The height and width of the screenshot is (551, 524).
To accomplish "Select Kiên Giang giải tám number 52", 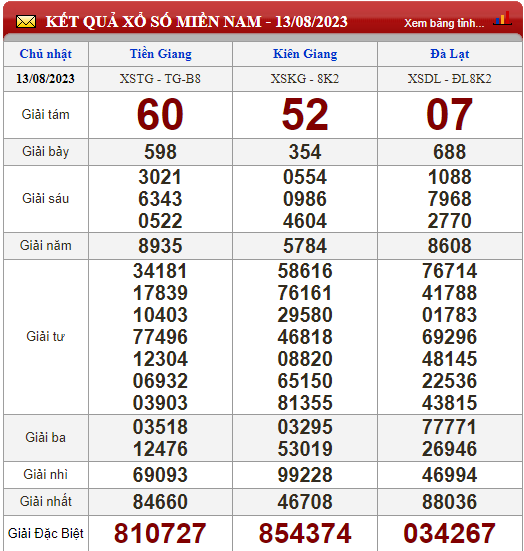I will [305, 115].
